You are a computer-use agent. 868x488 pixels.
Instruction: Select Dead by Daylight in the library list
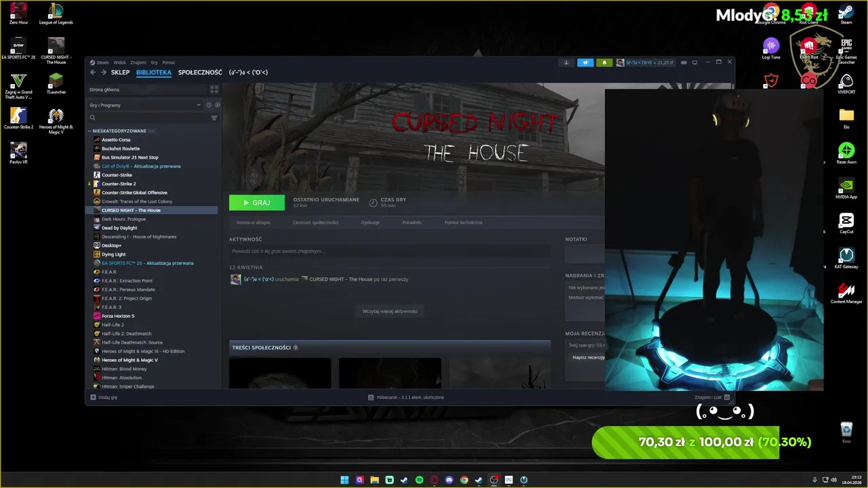click(x=119, y=228)
